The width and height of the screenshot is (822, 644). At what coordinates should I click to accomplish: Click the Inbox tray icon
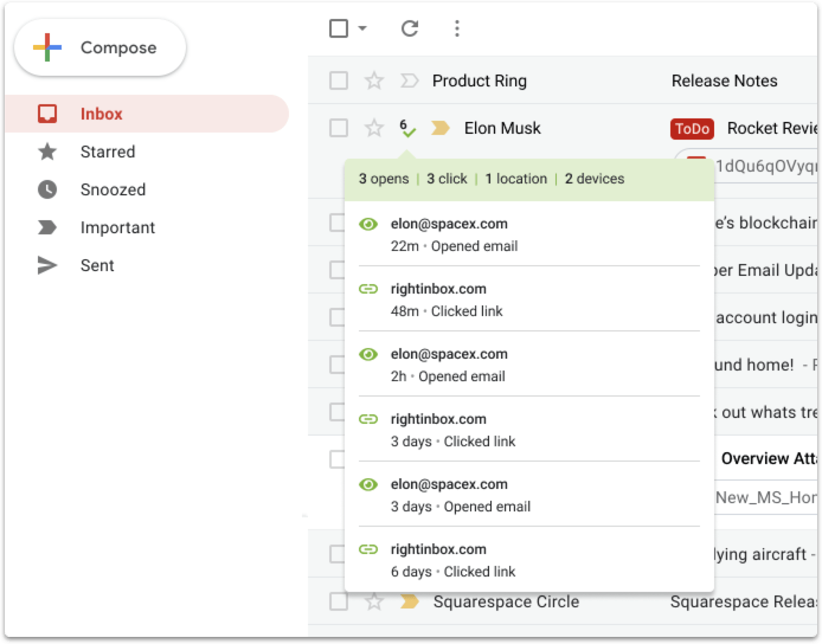click(47, 114)
